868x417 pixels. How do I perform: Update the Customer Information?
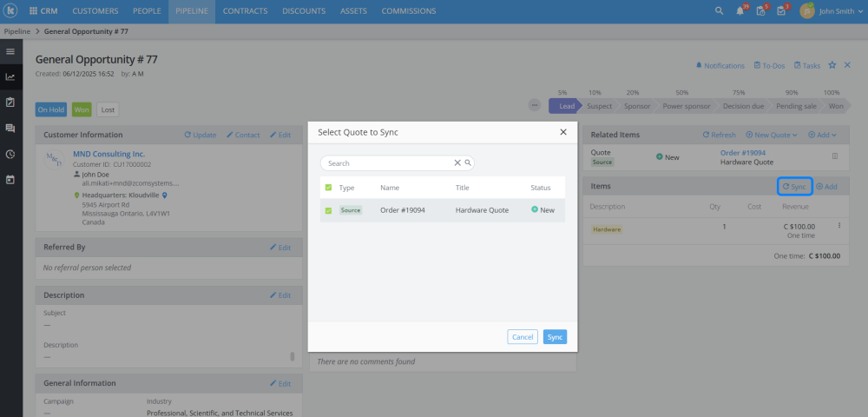[x=201, y=135]
